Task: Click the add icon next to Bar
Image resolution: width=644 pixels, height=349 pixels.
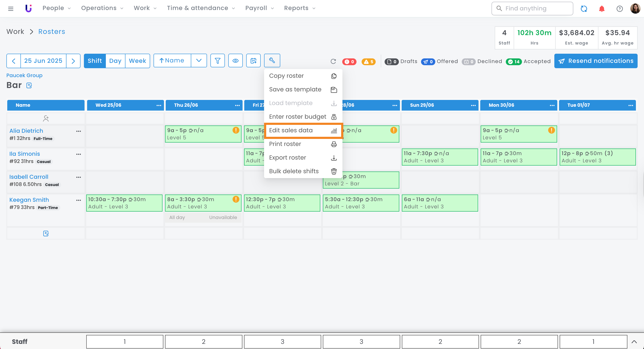Action: click(x=29, y=86)
